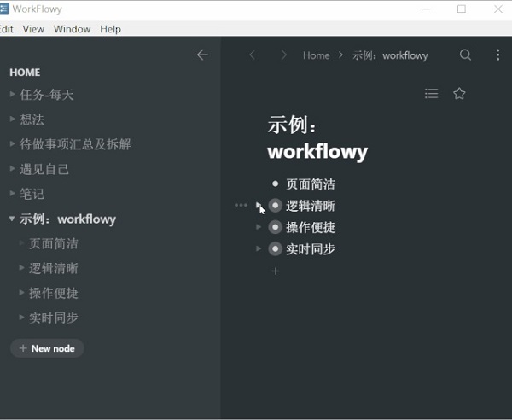The image size is (512, 420).
Task: Expand 任务-每天 in the sidebar
Action: (13, 94)
